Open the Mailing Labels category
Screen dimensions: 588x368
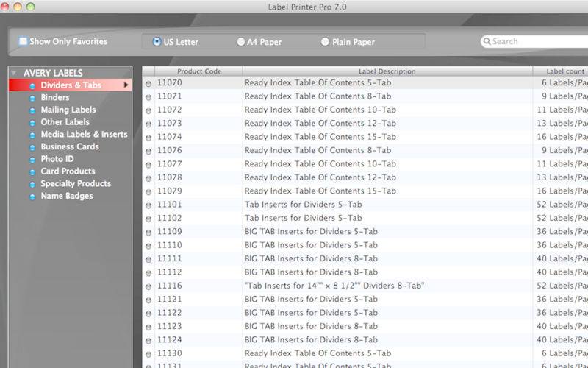coord(68,110)
